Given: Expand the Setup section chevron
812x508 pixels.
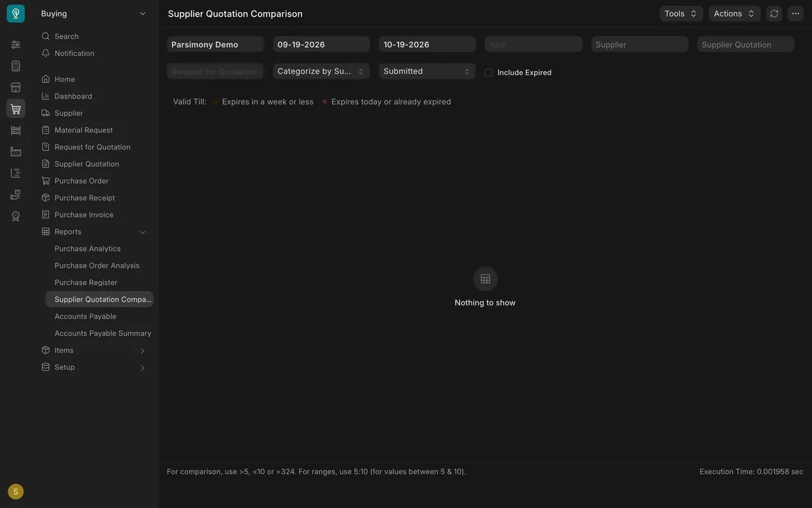Looking at the screenshot, I should click(143, 368).
